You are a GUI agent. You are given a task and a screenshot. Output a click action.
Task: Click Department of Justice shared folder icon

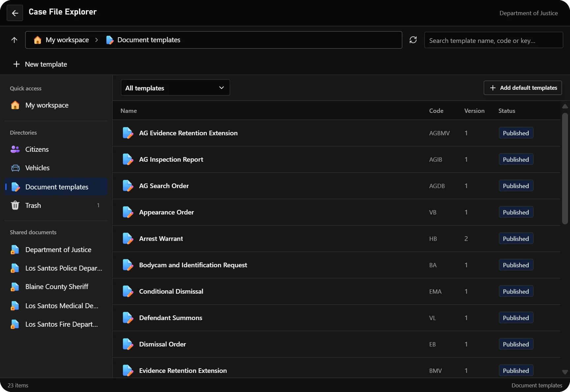coord(15,250)
